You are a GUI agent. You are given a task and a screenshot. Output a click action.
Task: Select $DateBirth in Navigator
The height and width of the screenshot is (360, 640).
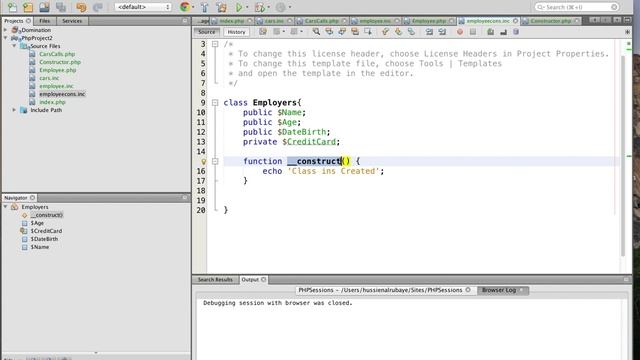[44, 239]
